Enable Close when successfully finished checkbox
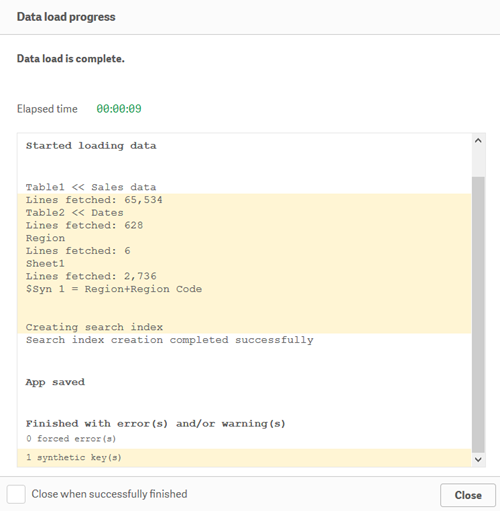500x511 pixels. [x=16, y=494]
